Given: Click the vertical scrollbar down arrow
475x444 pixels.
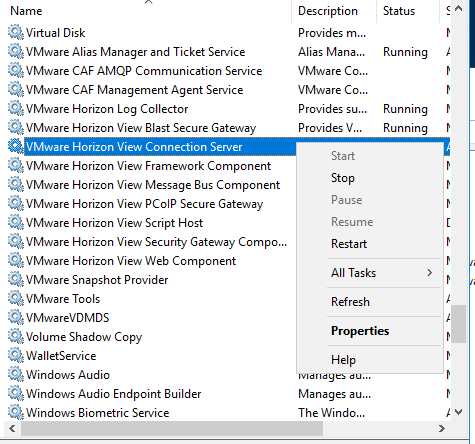Looking at the screenshot, I should [458, 412].
